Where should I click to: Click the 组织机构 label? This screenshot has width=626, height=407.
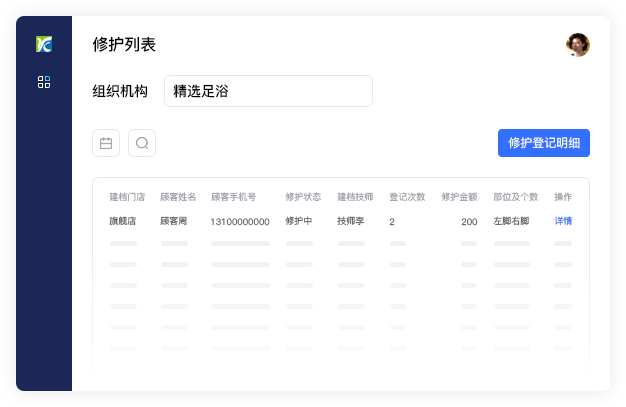coord(120,91)
